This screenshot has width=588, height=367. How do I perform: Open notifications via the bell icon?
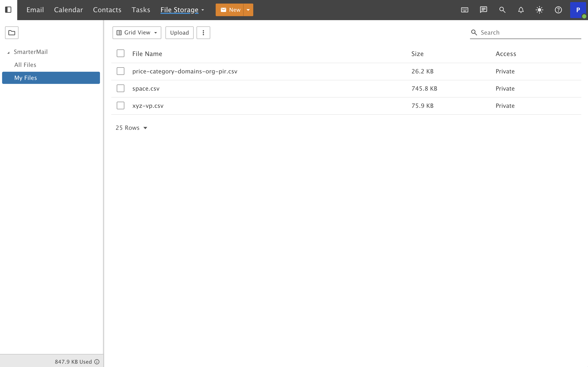521,10
